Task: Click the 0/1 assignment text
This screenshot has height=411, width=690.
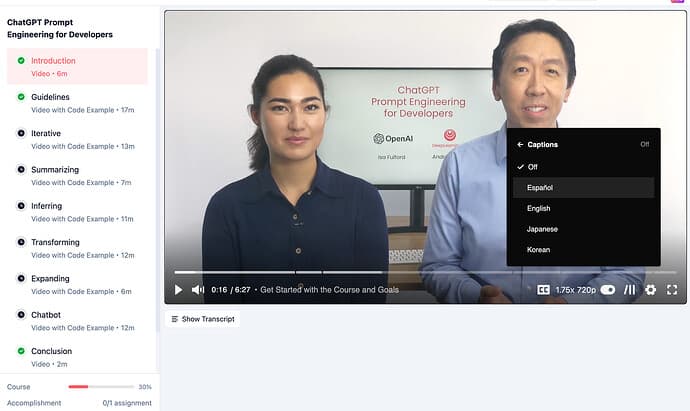Action: pyautogui.click(x=127, y=403)
